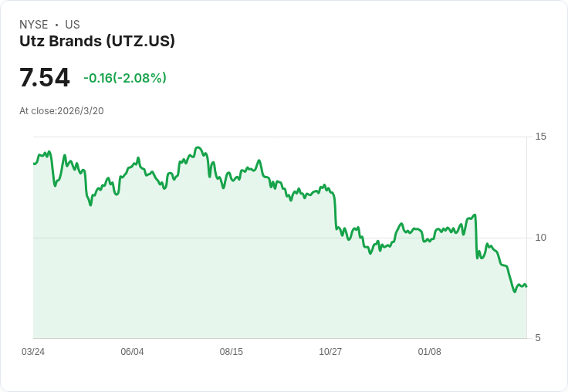Select the -0.16(-2.08%) price change text
This screenshot has width=568, height=392.
(x=125, y=78)
